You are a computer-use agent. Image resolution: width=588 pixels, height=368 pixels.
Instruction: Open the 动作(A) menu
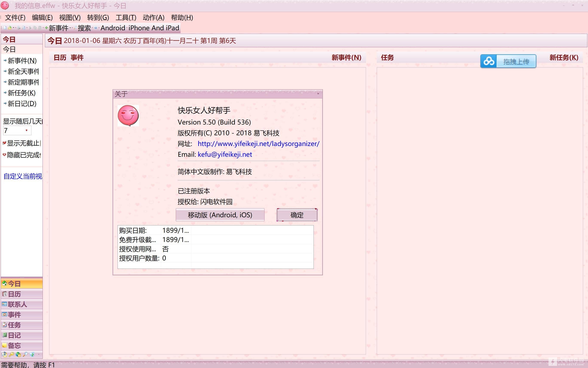click(153, 18)
